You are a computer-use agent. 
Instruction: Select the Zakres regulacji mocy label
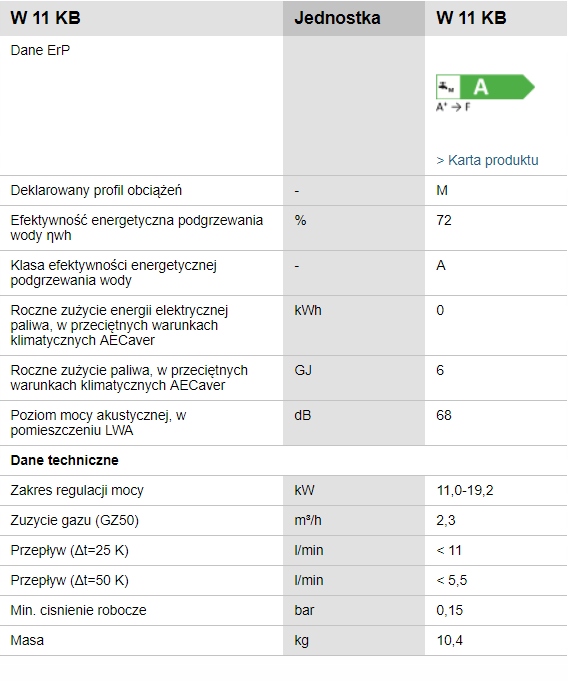[x=77, y=490]
